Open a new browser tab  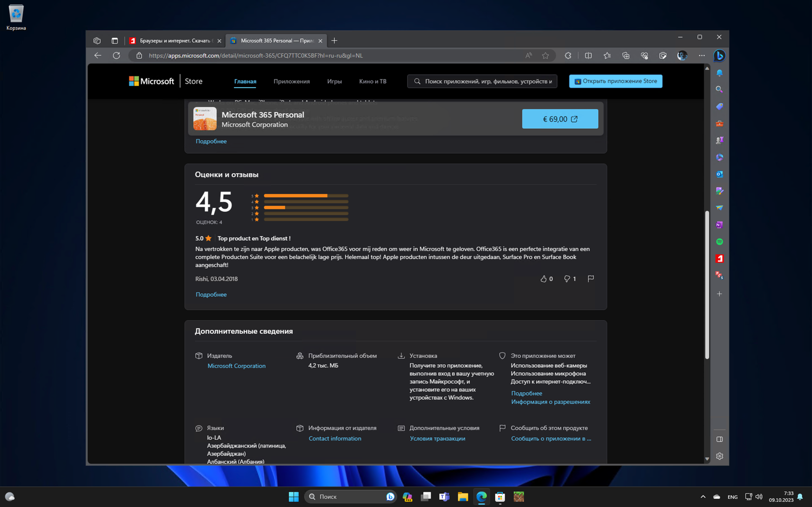click(335, 41)
